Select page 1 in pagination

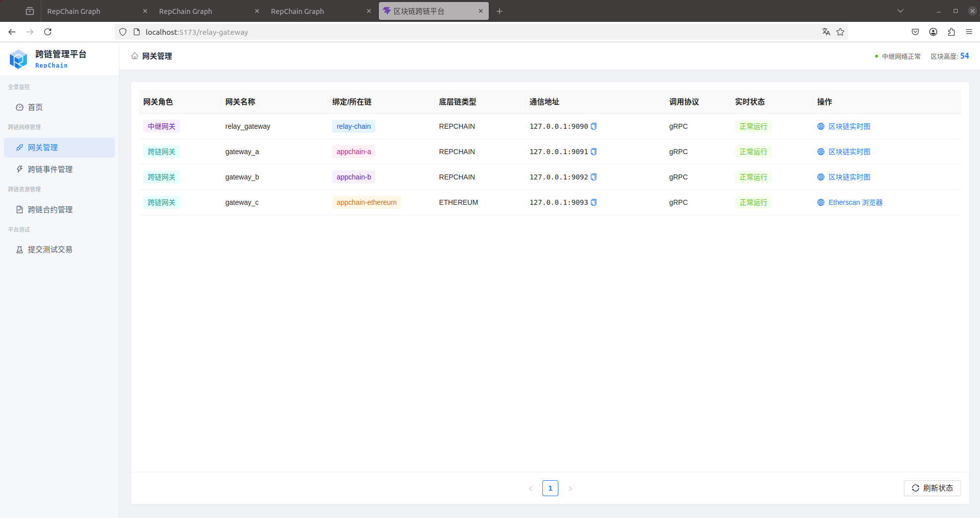pyautogui.click(x=550, y=488)
